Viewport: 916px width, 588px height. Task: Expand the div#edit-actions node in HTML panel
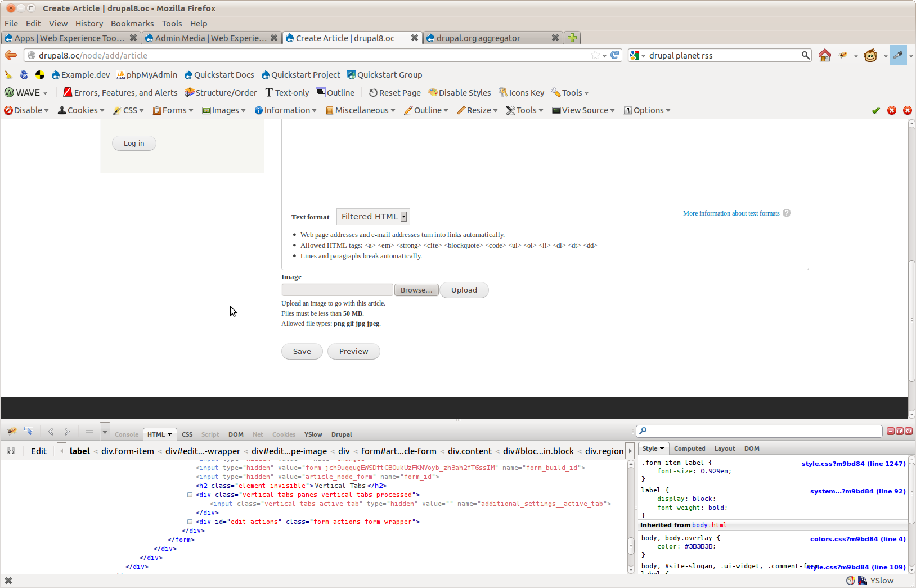pyautogui.click(x=190, y=522)
